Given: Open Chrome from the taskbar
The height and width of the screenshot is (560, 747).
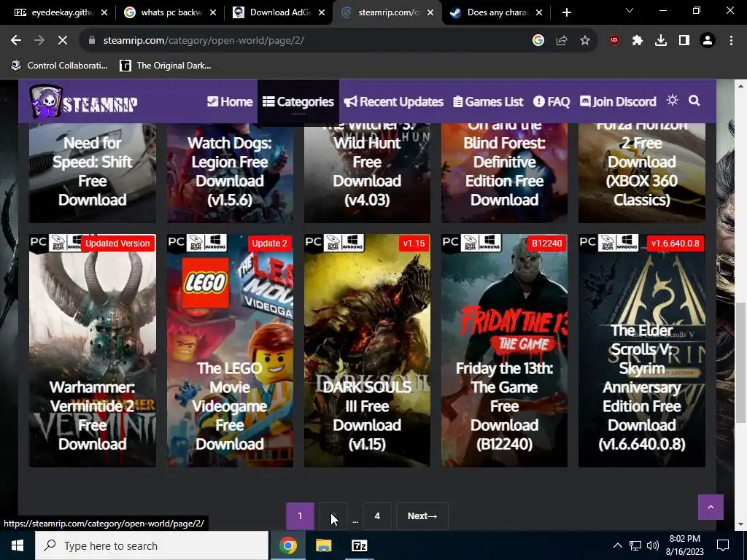Looking at the screenshot, I should 287,545.
